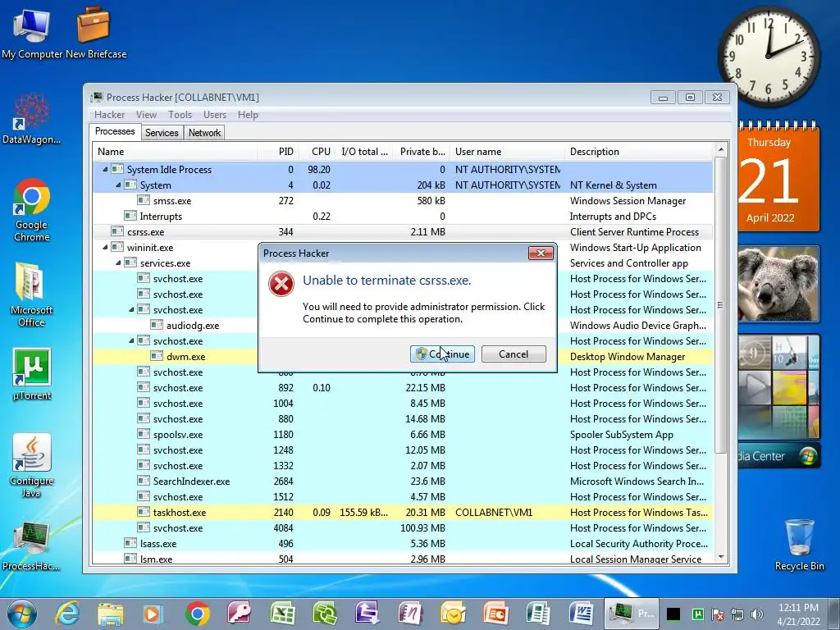Open the New Briefcase desktop icon
This screenshot has width=840, height=630.
[95, 33]
